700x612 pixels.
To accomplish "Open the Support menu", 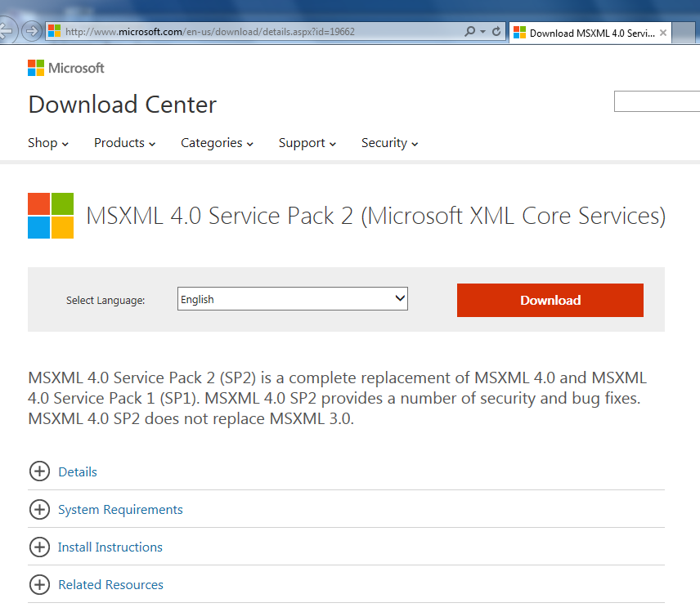I will pos(307,143).
